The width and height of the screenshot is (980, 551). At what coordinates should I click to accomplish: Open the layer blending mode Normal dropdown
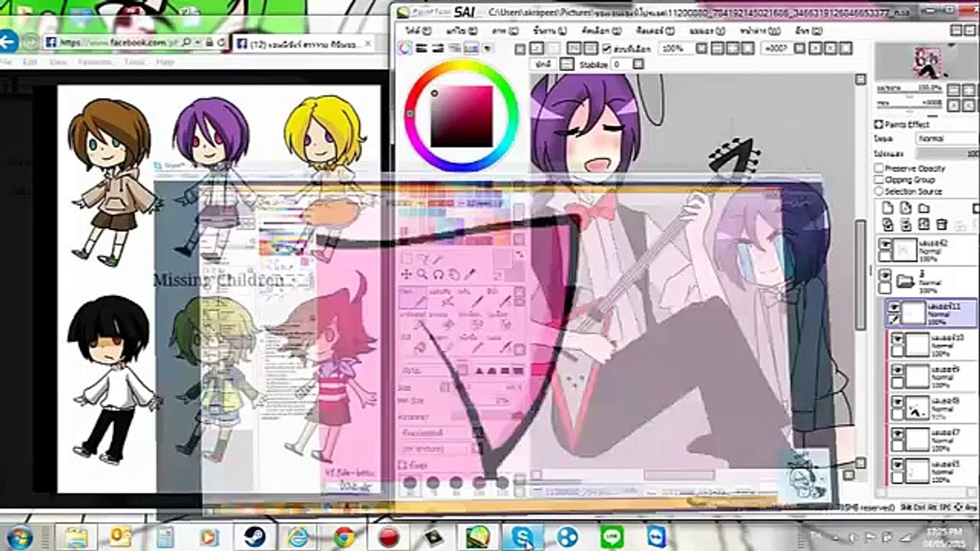948,139
